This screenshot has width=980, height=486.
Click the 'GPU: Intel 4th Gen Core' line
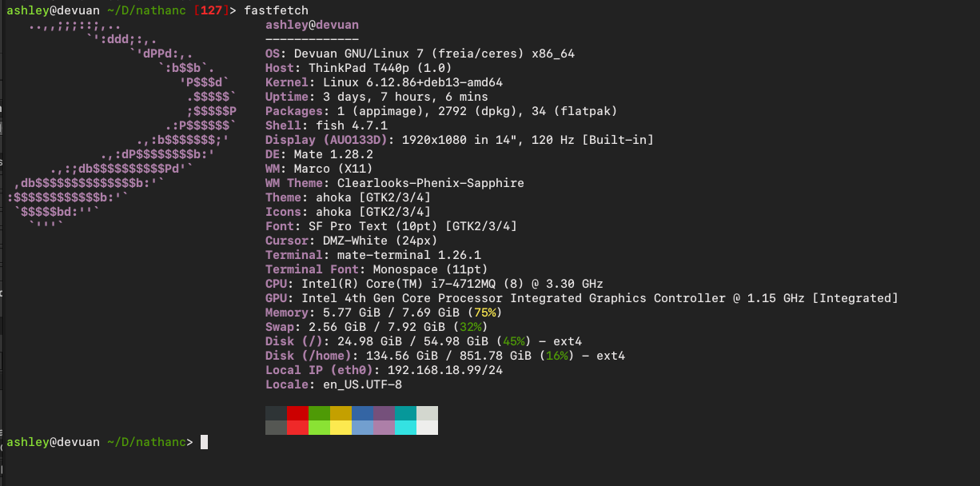pos(582,298)
